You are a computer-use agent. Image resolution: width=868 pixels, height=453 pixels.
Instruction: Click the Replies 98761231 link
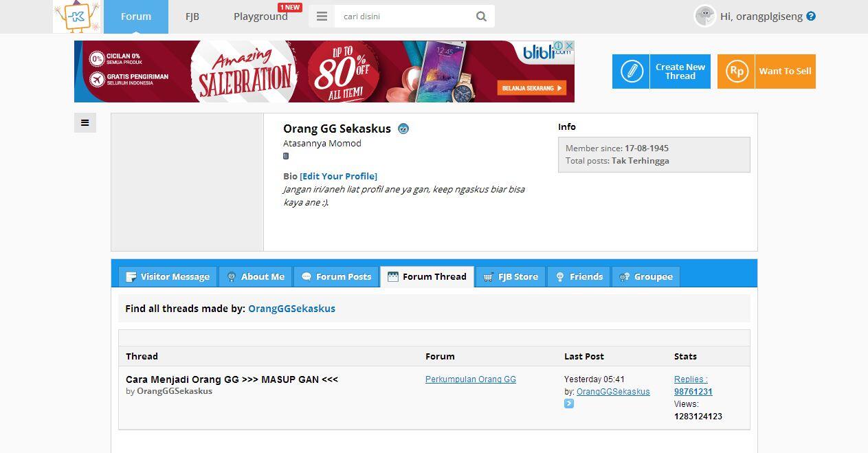coord(693,386)
